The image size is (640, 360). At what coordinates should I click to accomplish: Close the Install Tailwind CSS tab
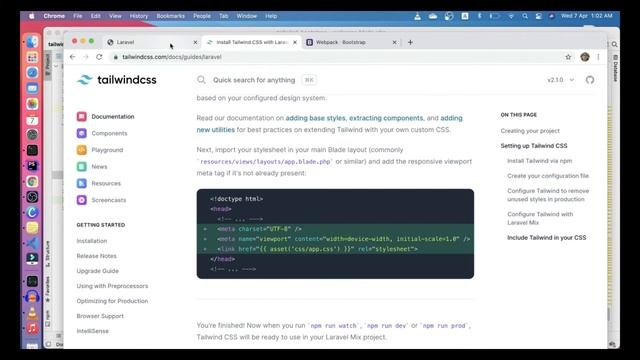coord(295,42)
